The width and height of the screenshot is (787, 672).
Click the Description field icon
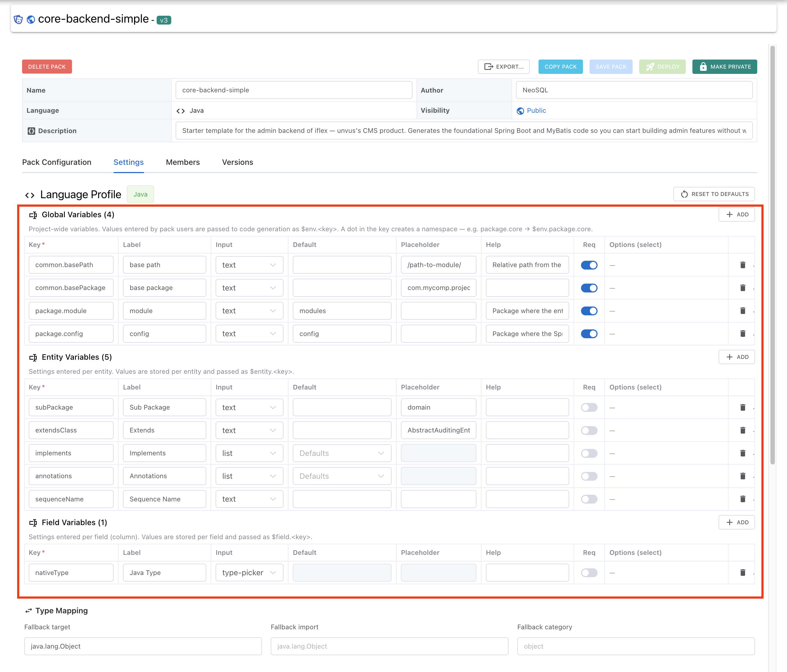point(31,131)
